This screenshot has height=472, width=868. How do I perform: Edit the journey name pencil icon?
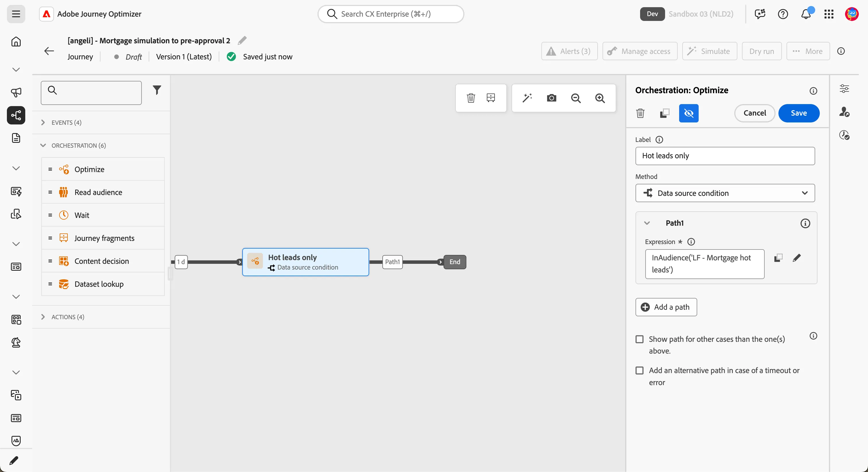tap(242, 41)
